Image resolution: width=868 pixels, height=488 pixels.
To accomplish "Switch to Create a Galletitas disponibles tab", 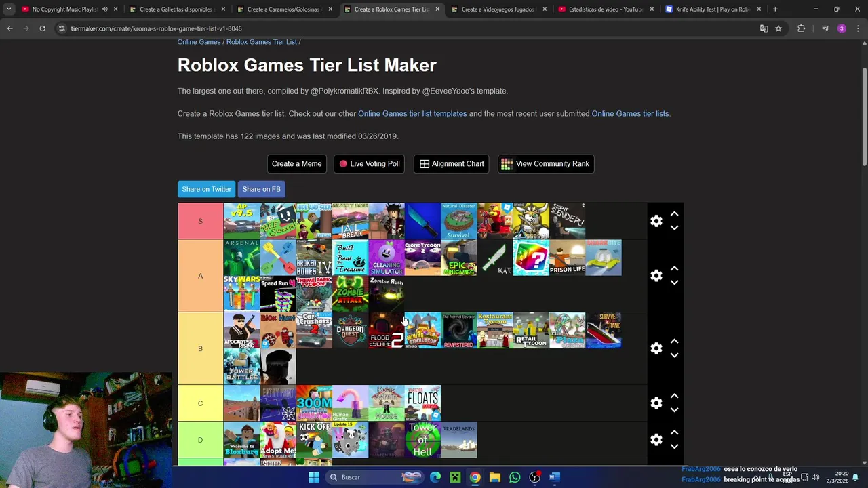I will click(176, 9).
